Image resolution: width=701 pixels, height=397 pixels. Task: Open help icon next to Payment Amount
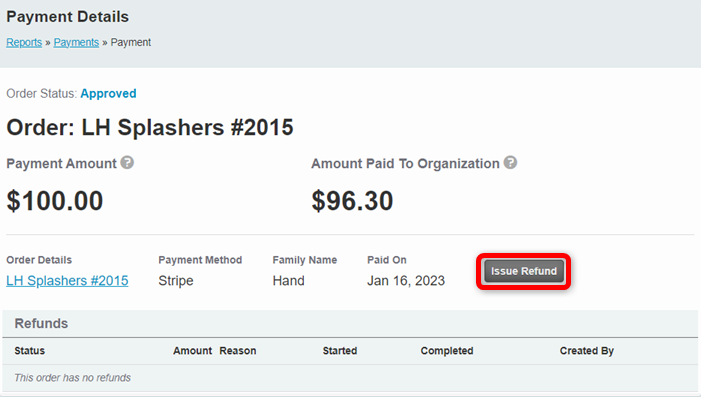127,163
